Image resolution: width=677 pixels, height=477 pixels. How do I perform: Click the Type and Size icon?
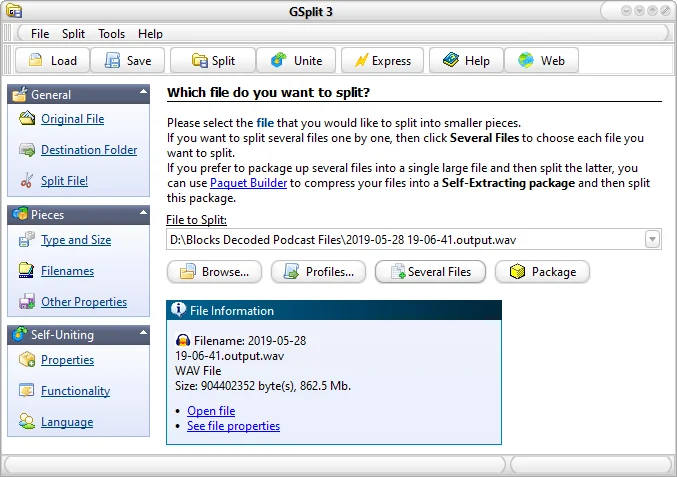27,239
